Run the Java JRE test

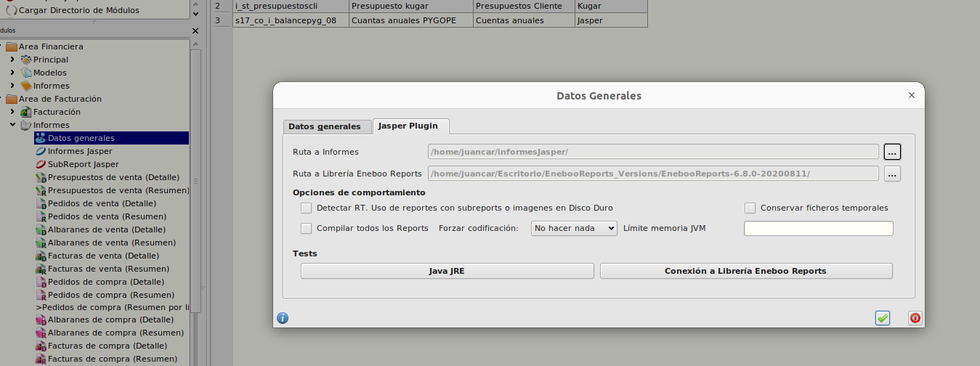447,271
